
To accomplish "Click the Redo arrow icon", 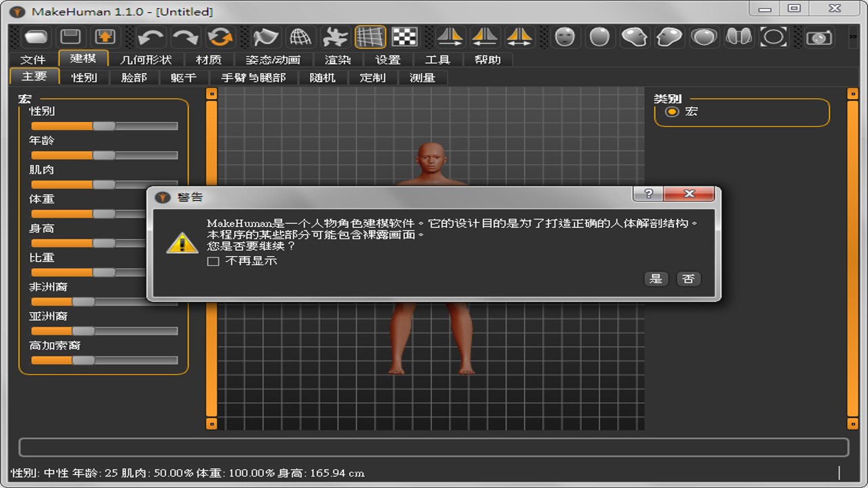I will coord(185,37).
